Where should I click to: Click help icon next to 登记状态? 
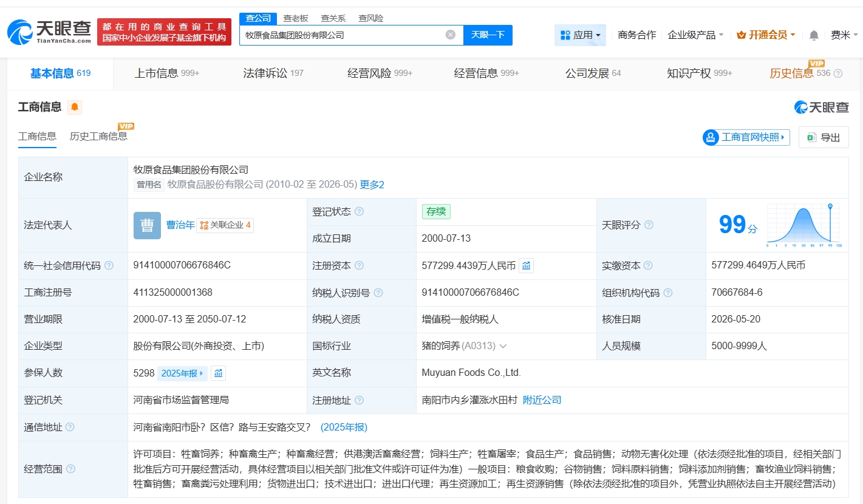pos(359,211)
